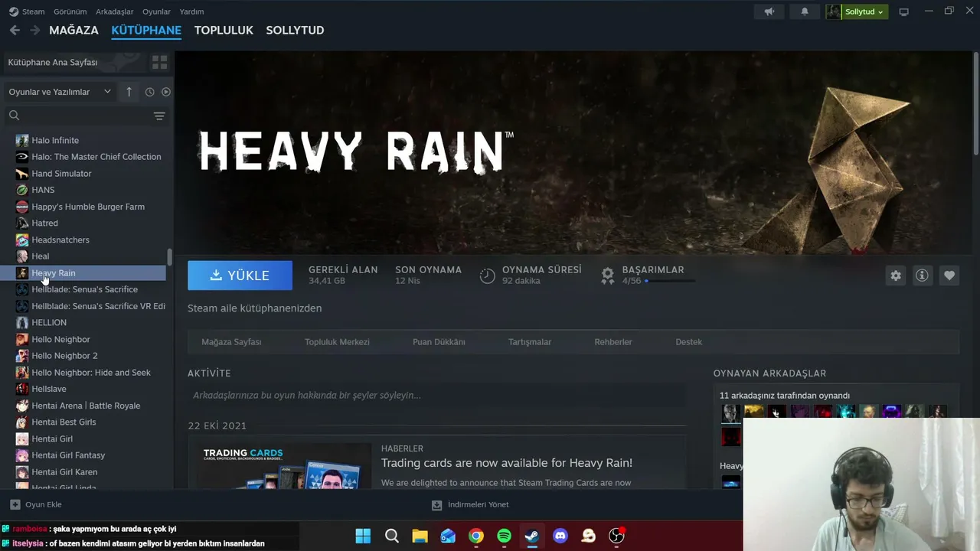Click the game list scrollbar

click(169, 259)
